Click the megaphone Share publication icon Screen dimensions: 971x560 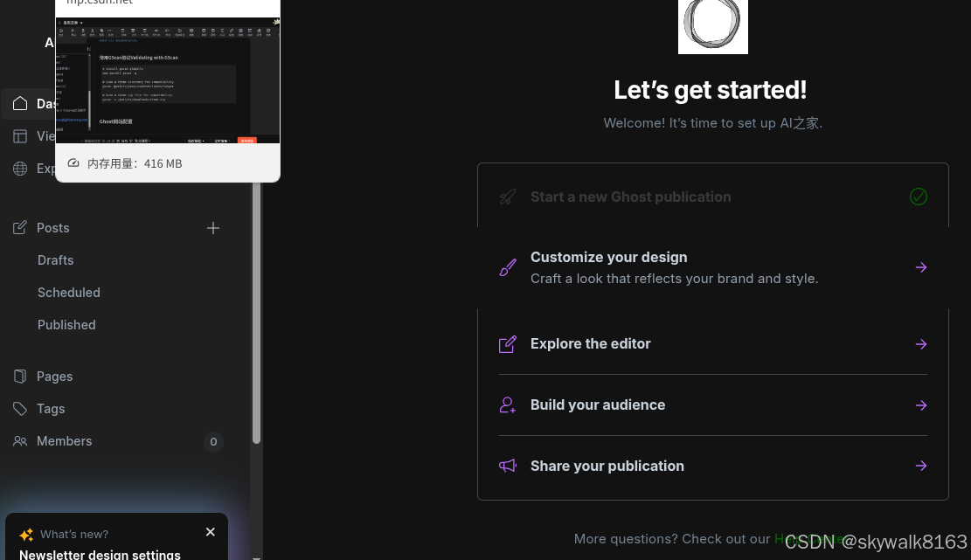coord(508,466)
